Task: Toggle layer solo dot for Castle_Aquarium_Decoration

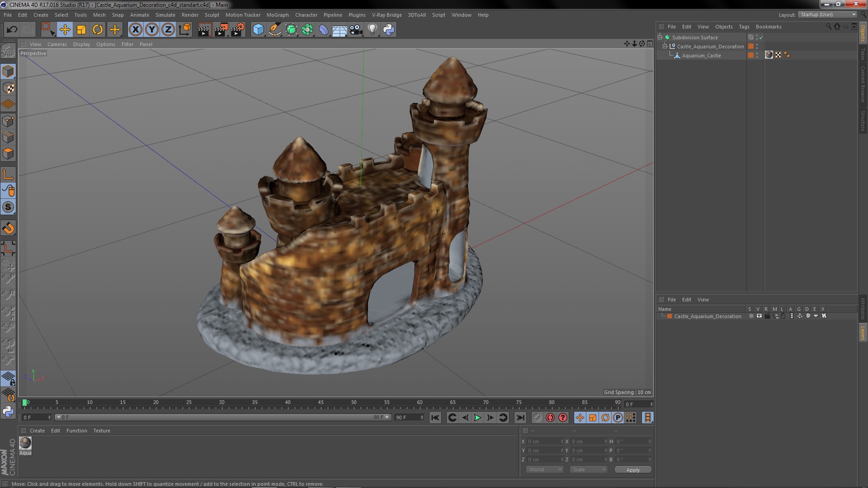Action: (751, 316)
